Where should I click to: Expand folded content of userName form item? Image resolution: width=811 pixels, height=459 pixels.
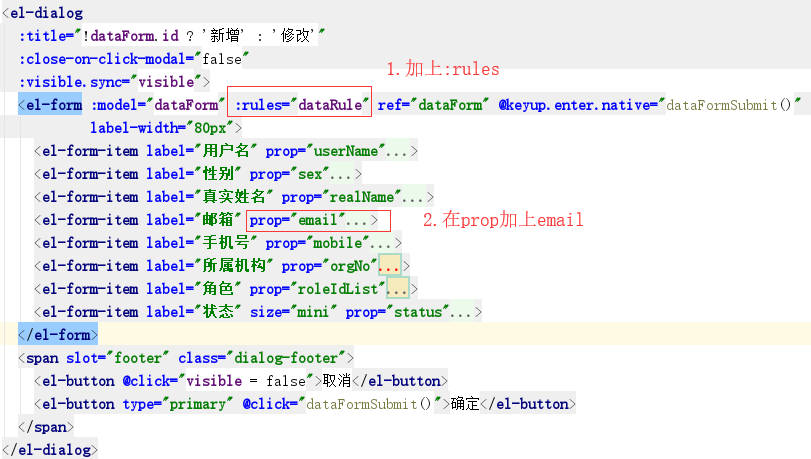pyautogui.click(x=397, y=152)
